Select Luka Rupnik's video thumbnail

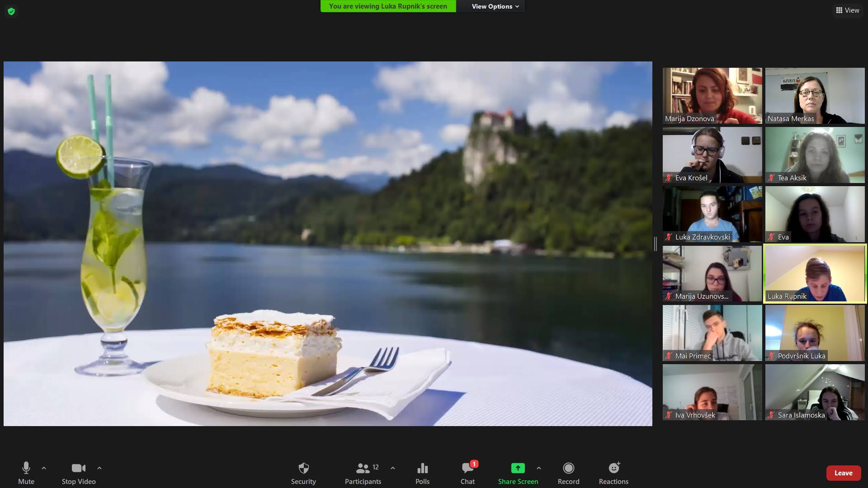point(815,273)
